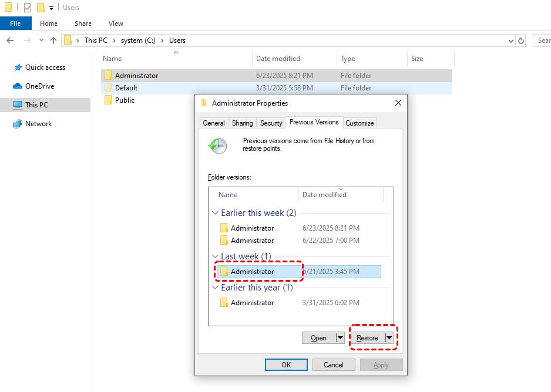The height and width of the screenshot is (392, 551).
Task: Switch to the Previous Versions tab
Action: (x=314, y=122)
